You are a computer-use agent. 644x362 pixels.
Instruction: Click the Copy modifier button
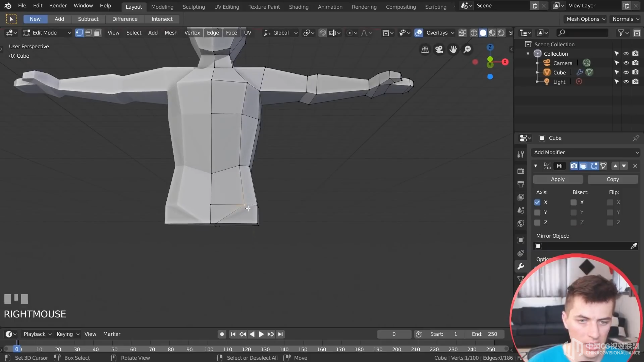(x=613, y=179)
